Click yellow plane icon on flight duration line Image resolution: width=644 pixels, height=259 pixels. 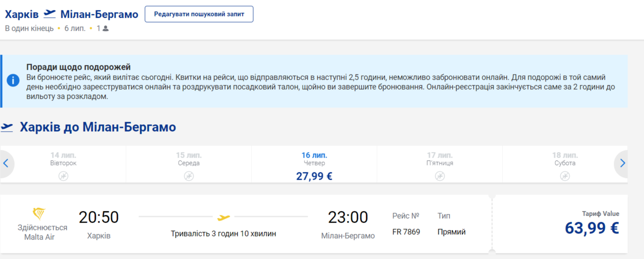coord(223,217)
